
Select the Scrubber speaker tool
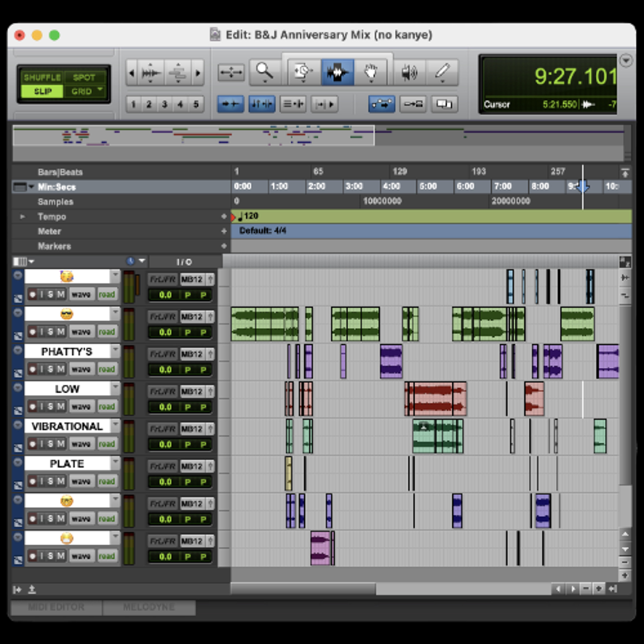click(409, 72)
